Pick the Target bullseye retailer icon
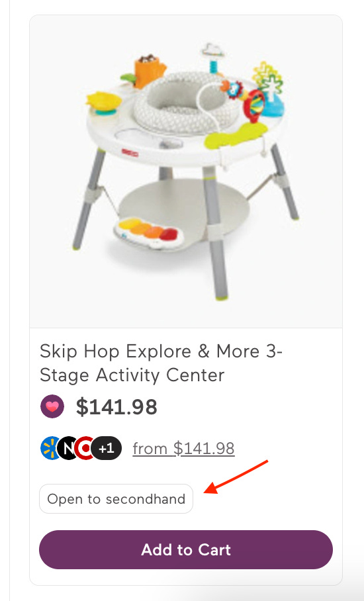Screen dimensions: 364x601 coord(84,448)
